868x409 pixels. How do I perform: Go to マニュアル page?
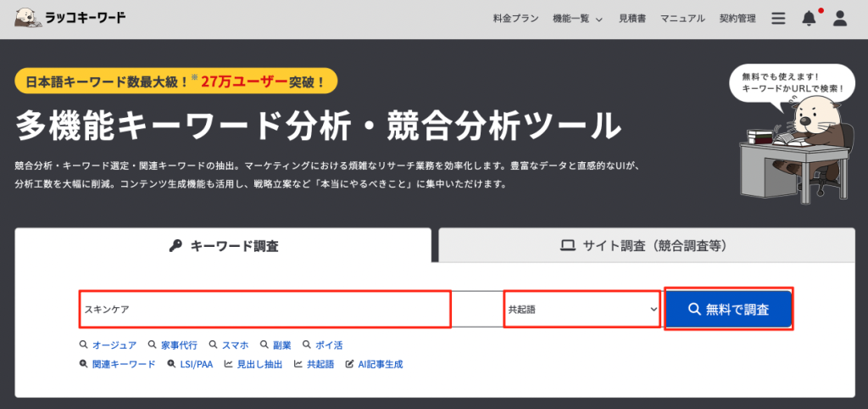[682, 19]
